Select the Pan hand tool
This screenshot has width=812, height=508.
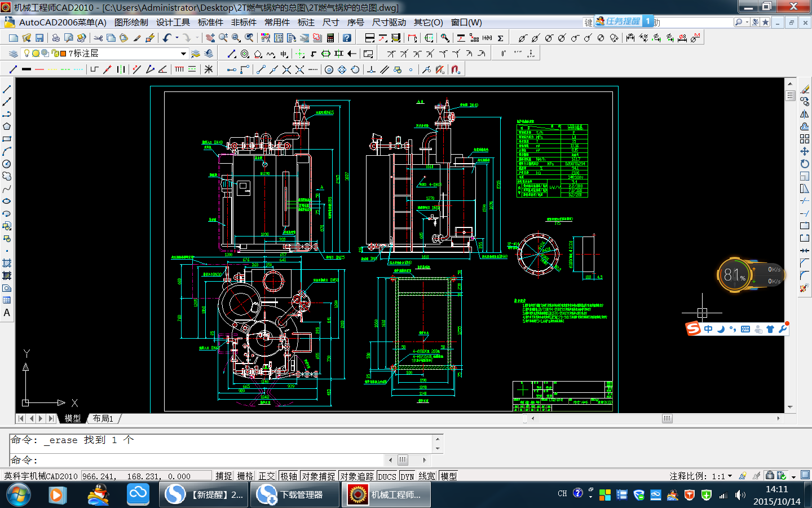(x=210, y=38)
